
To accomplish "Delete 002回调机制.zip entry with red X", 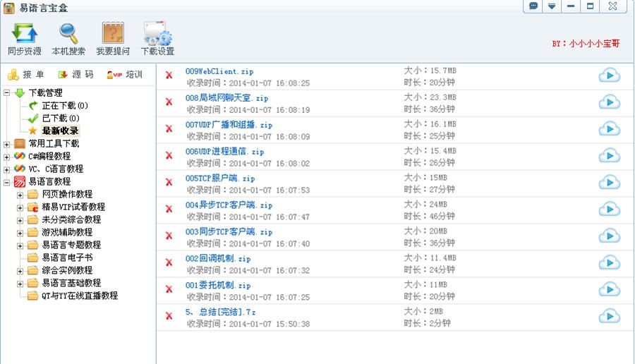I will (x=169, y=262).
